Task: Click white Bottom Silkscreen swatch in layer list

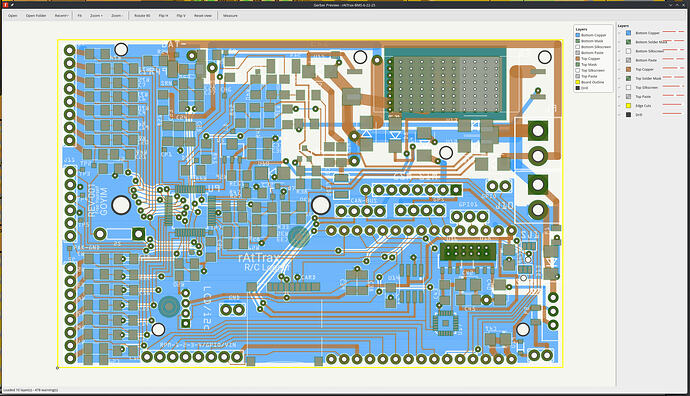Action: point(628,51)
